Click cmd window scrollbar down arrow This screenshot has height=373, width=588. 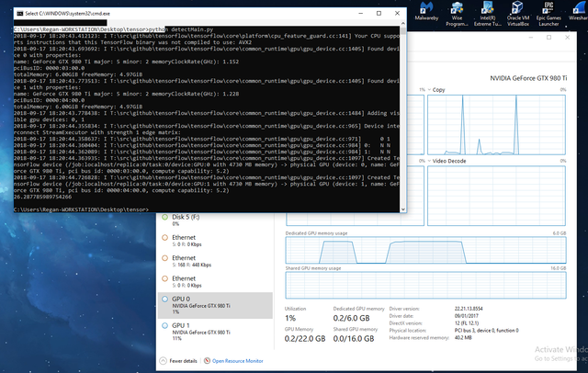click(x=403, y=209)
